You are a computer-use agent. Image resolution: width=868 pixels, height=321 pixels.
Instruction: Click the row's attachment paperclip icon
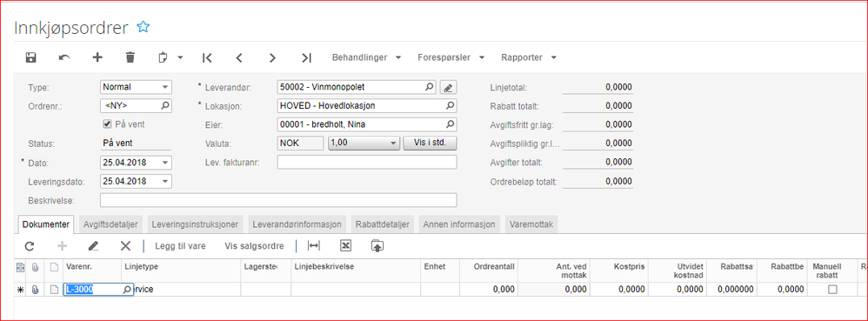click(36, 290)
